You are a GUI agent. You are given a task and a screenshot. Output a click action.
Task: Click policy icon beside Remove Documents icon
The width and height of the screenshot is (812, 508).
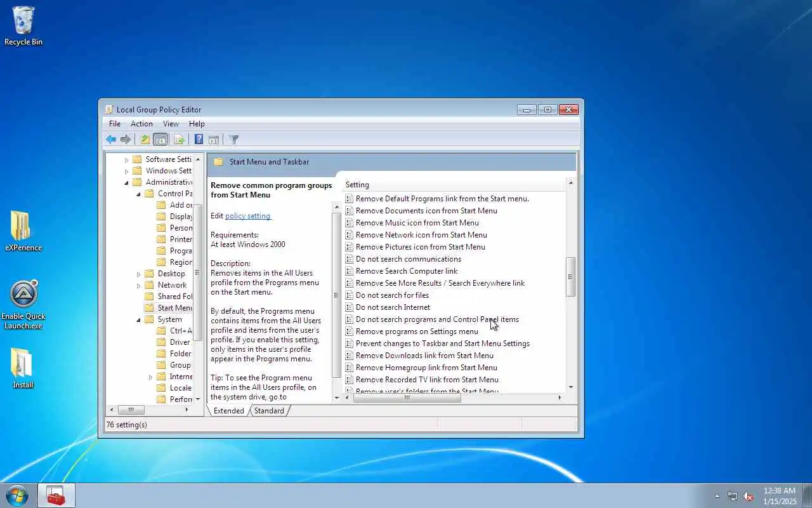click(349, 211)
